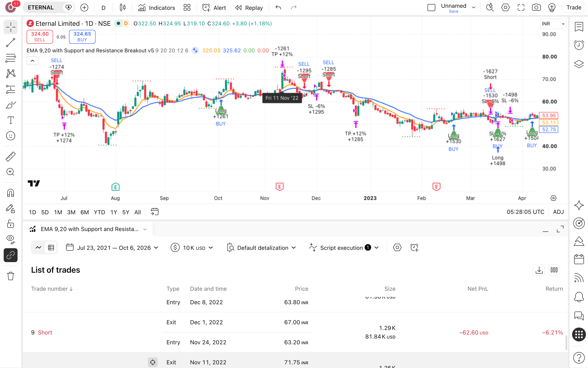Switch to strategy chart overview view
Viewport: 588px width, 368px height.
click(38, 248)
